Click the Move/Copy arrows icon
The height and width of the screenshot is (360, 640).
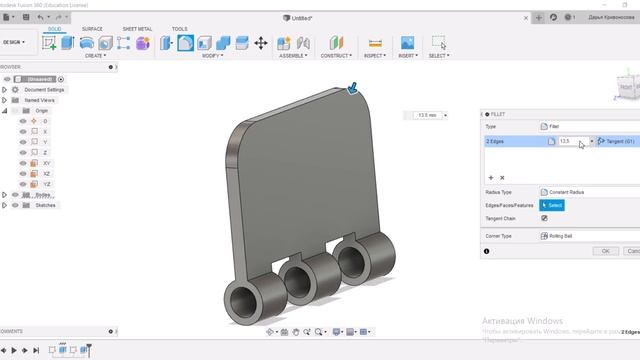tap(261, 43)
